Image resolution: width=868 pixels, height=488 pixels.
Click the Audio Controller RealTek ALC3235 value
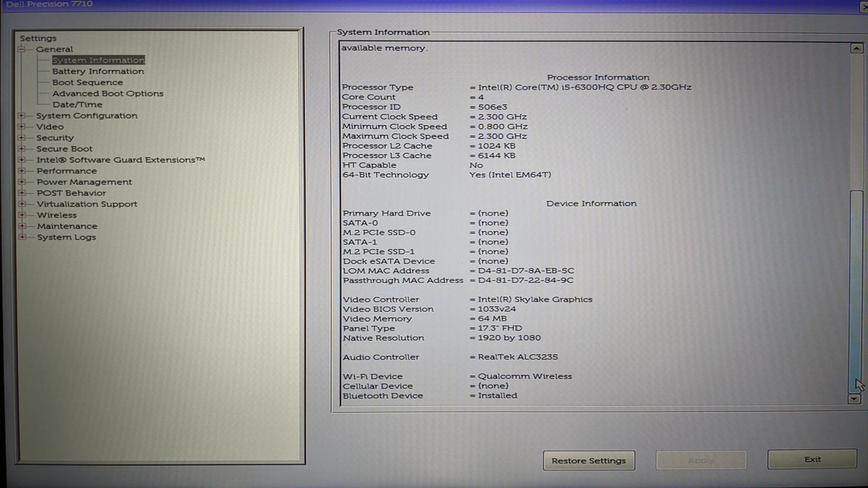518,357
